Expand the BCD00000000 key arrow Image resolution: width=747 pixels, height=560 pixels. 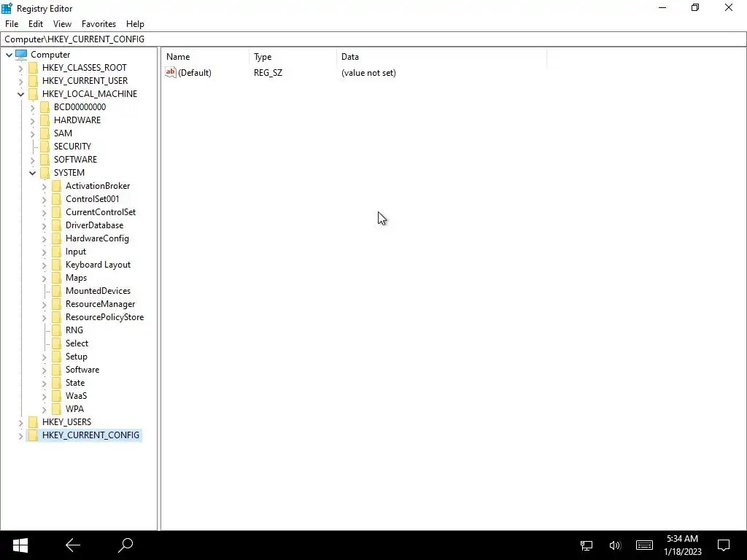click(x=32, y=108)
